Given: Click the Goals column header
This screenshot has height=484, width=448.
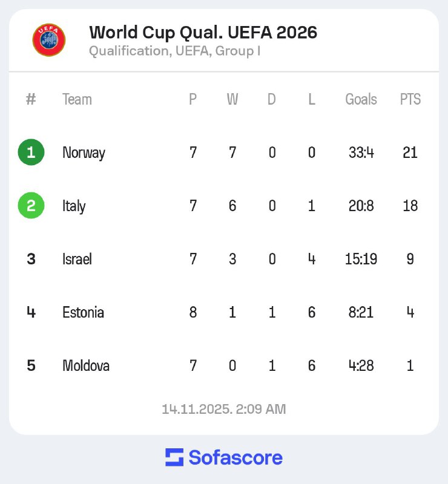Looking at the screenshot, I should 361,99.
